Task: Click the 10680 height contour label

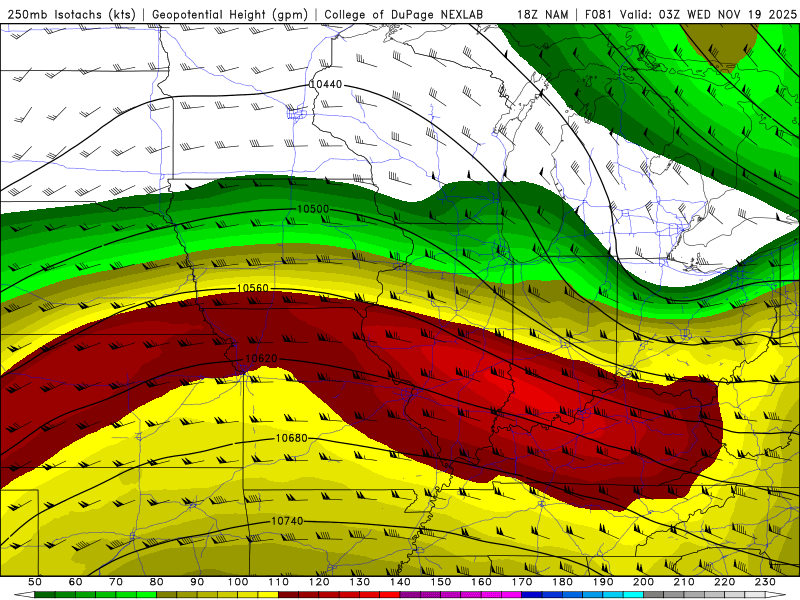Action: click(292, 438)
